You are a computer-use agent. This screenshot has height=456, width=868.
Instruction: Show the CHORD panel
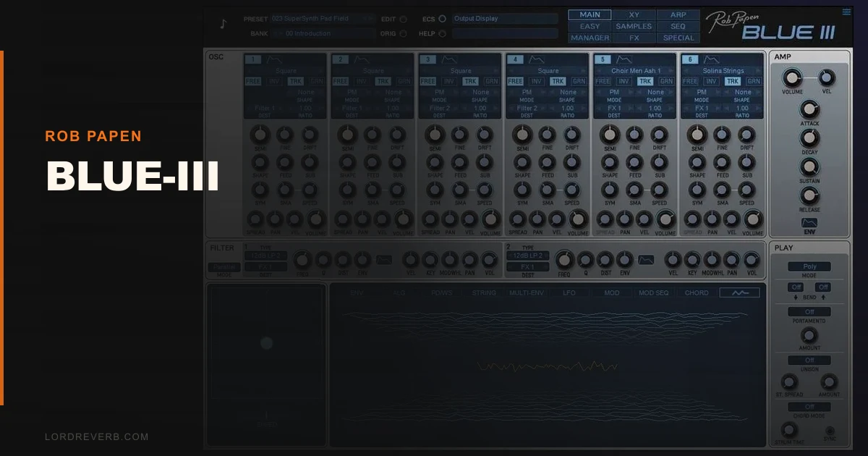(697, 293)
